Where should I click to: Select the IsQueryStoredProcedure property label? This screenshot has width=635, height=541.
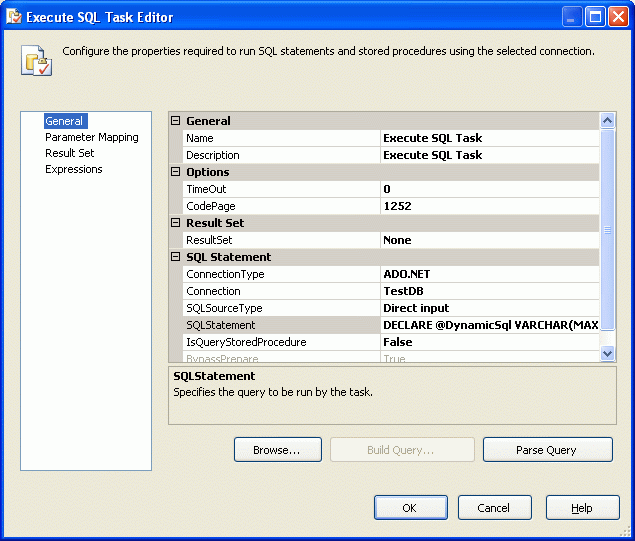click(x=281, y=342)
